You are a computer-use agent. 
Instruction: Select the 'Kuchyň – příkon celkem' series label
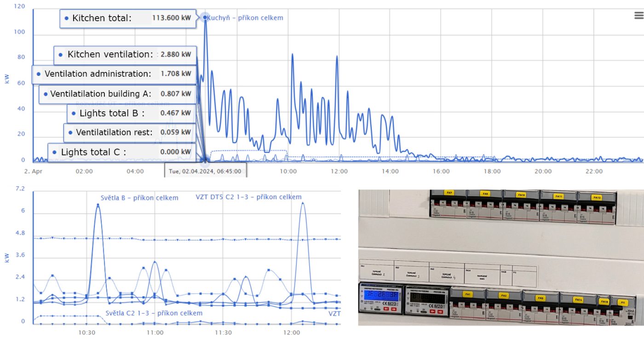coord(245,18)
